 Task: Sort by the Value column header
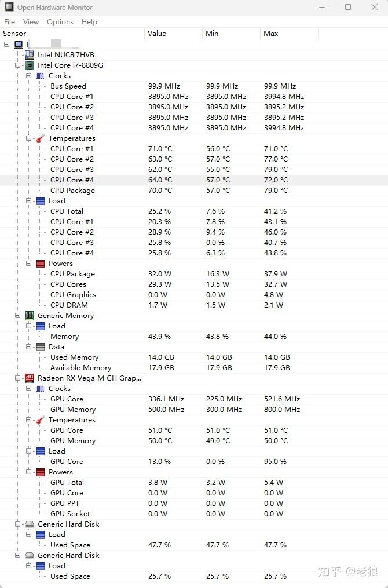(157, 34)
